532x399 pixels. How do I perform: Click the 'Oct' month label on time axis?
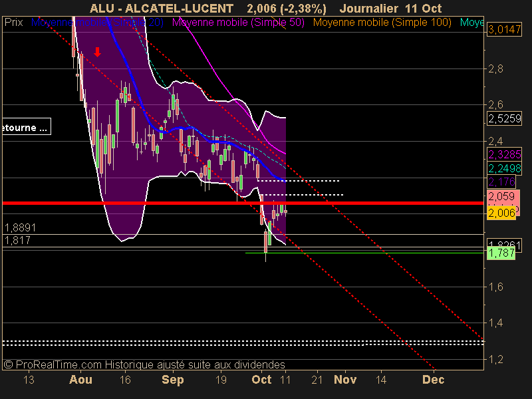click(x=261, y=379)
